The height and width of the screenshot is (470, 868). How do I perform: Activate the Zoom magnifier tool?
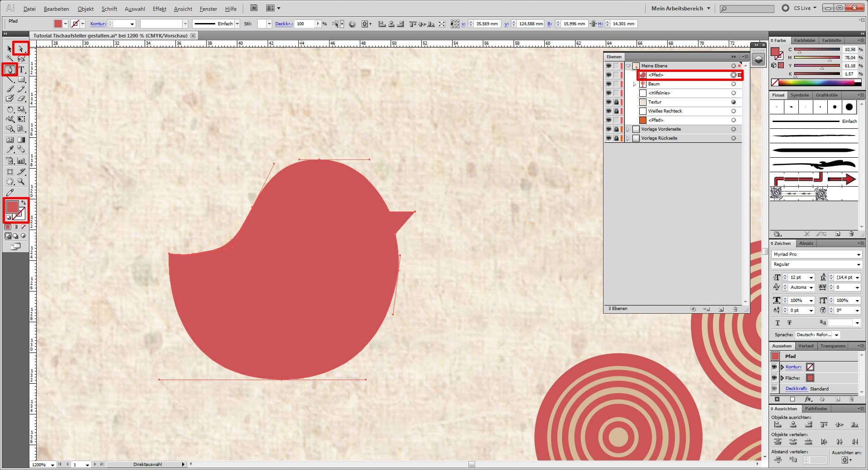[x=21, y=182]
